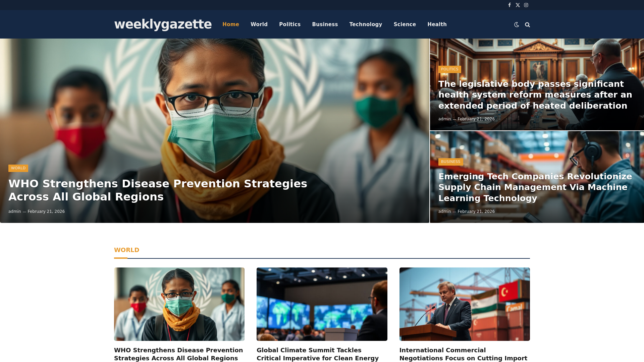Go to the Science section
The image size is (644, 362).
pyautogui.click(x=405, y=24)
